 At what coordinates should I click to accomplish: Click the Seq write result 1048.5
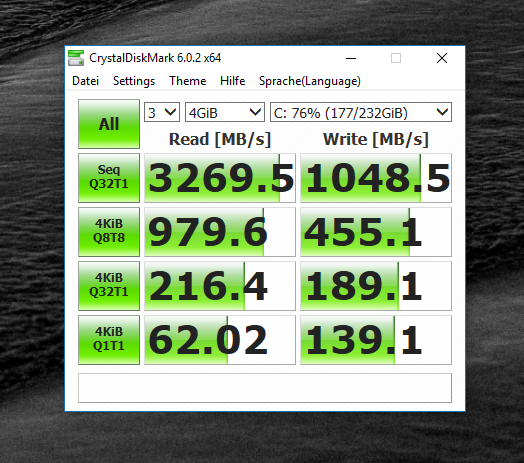[x=376, y=178]
